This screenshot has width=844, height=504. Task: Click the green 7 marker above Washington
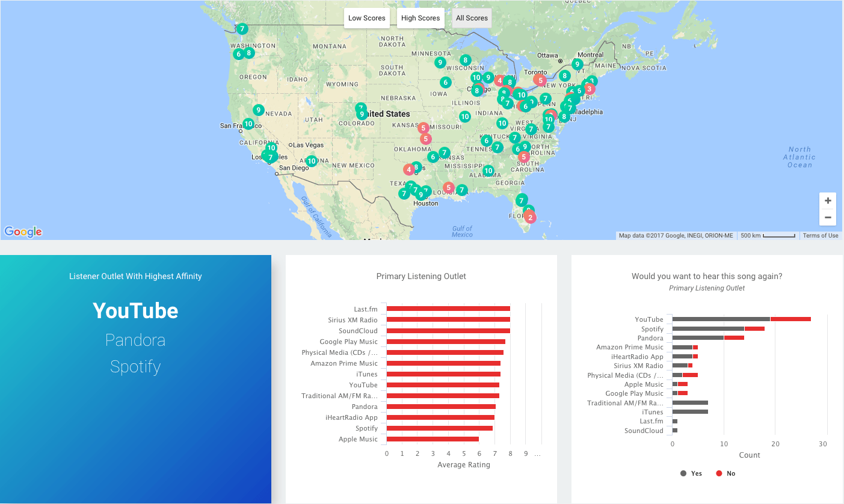(241, 29)
